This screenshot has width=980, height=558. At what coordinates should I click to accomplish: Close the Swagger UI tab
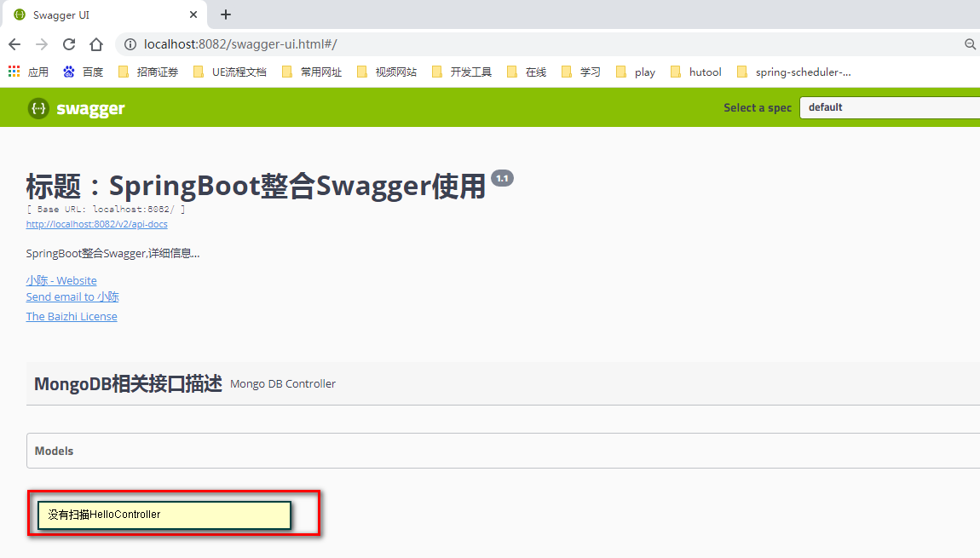point(193,14)
